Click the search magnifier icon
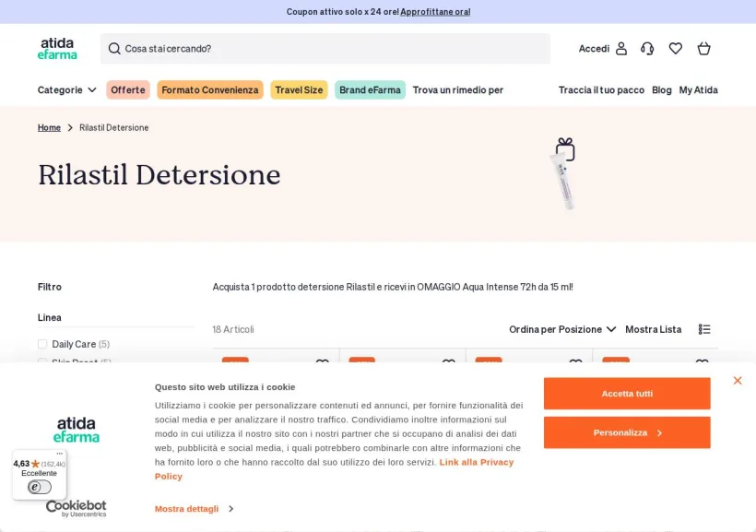 [114, 48]
